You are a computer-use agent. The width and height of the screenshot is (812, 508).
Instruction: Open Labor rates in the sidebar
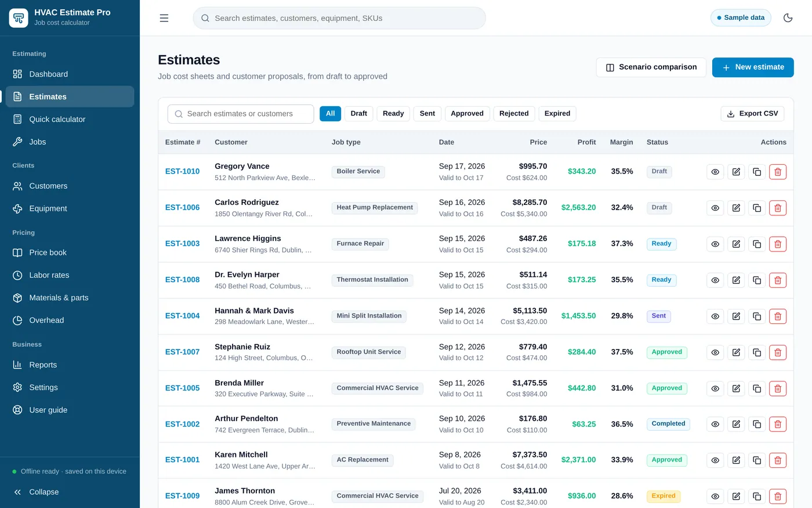(x=70, y=275)
